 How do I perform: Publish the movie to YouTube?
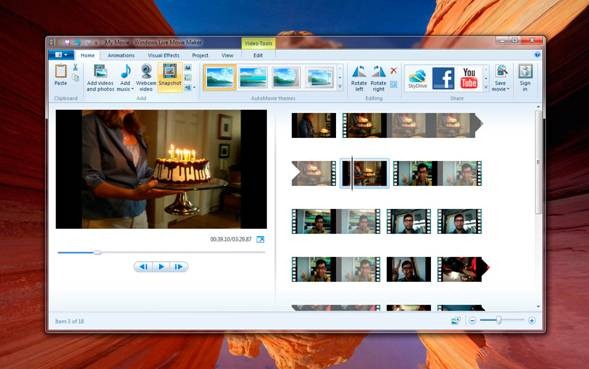(469, 78)
